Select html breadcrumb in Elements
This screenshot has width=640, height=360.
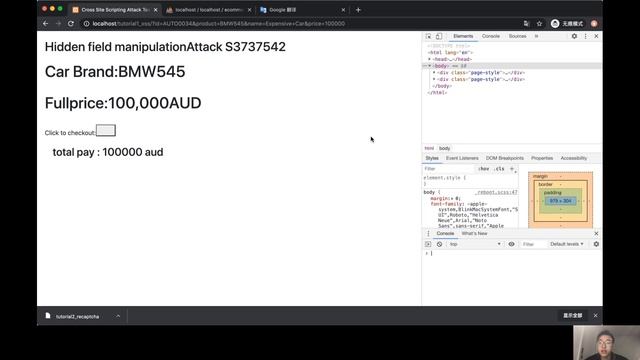429,148
